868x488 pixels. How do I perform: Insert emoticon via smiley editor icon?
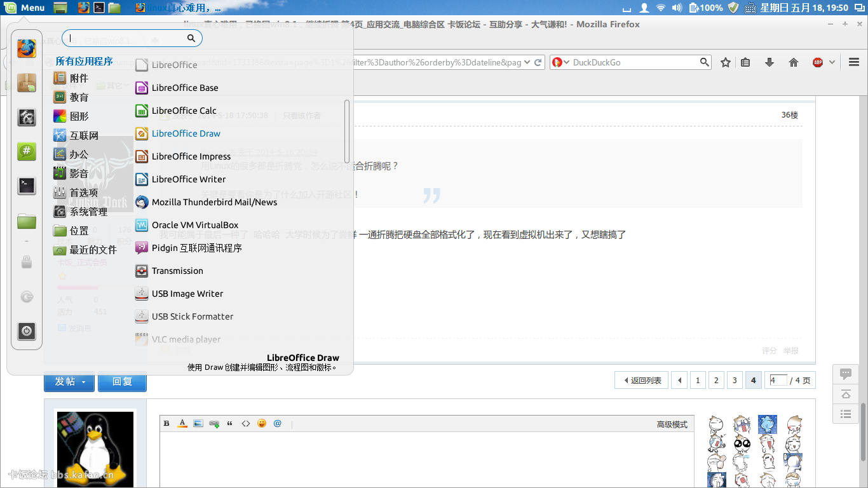tap(262, 423)
